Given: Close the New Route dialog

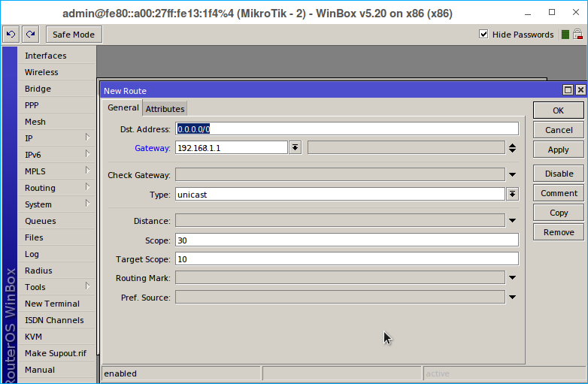Looking at the screenshot, I should (580, 90).
